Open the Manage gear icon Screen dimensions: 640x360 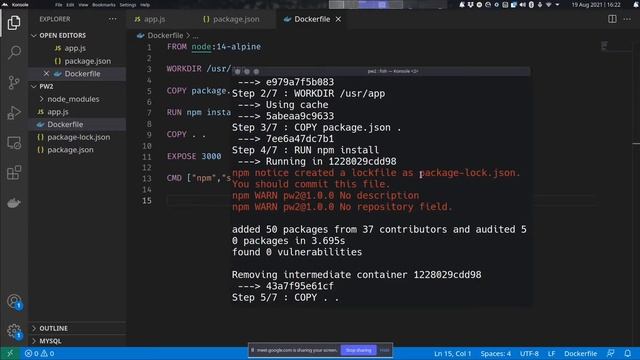point(14,331)
